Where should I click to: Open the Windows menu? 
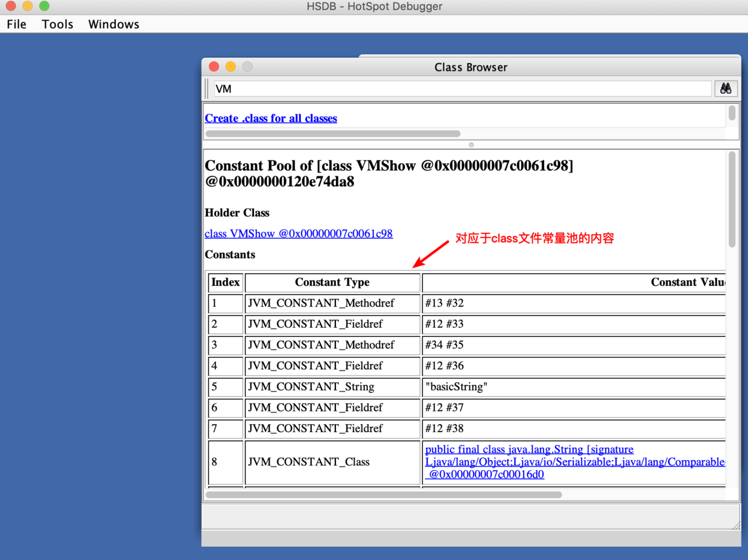(x=113, y=24)
